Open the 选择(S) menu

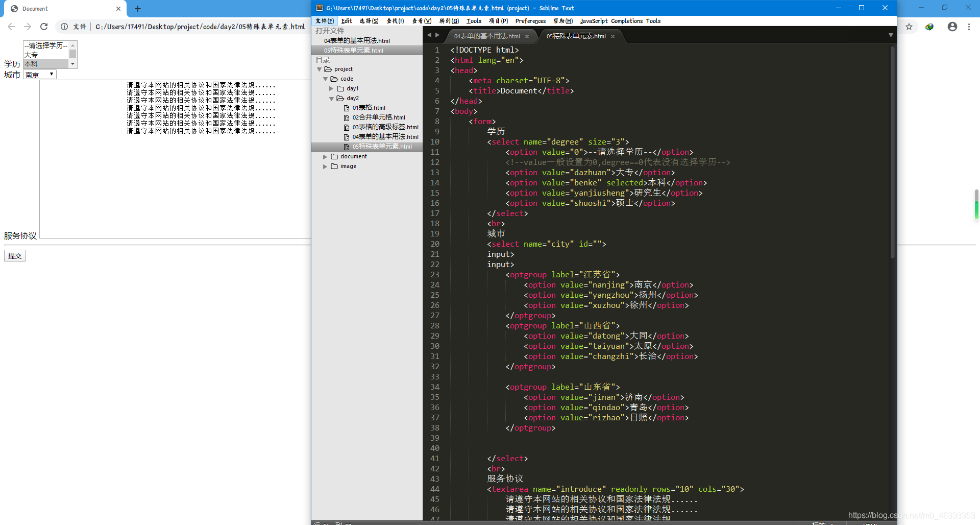pos(369,21)
